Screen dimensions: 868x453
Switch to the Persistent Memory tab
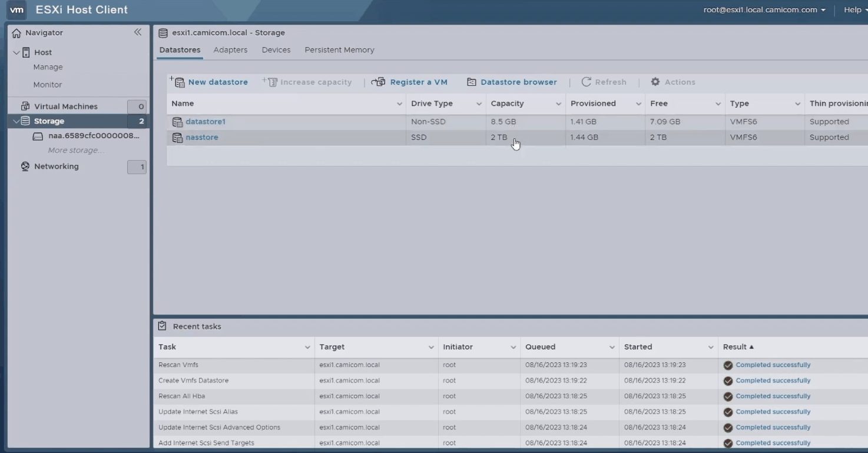coord(339,50)
